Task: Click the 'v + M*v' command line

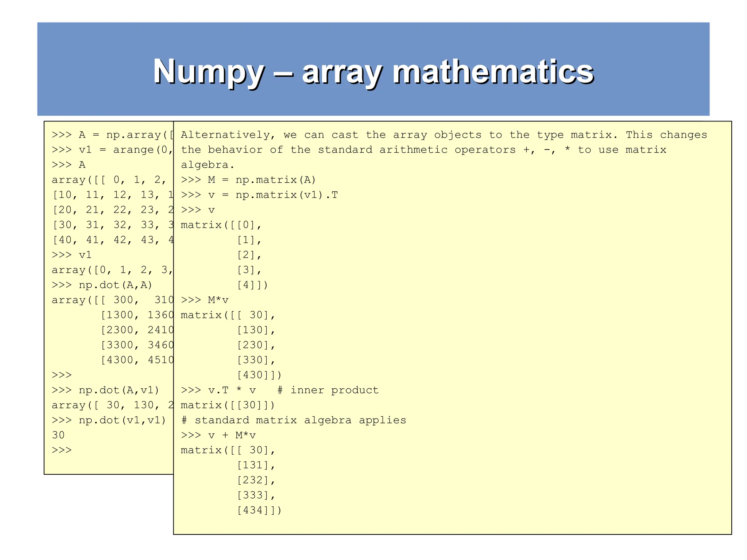Action: 232,435
